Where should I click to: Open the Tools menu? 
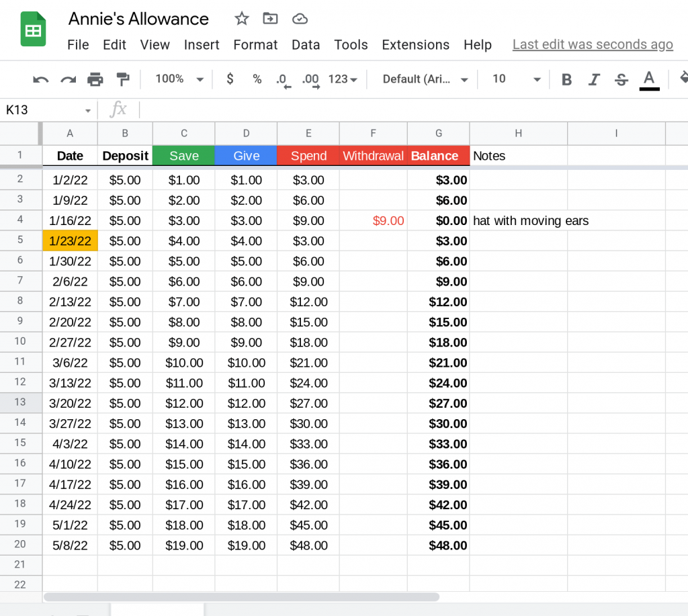351,45
